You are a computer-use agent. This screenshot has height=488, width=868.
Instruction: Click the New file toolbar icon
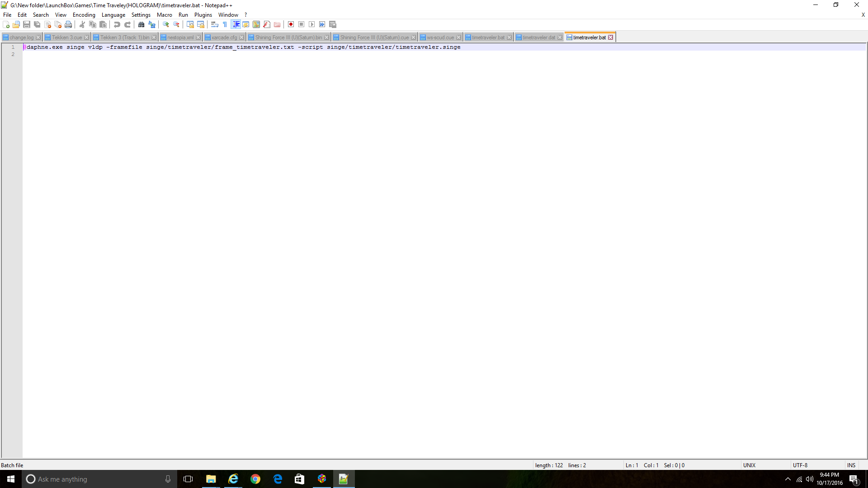6,24
